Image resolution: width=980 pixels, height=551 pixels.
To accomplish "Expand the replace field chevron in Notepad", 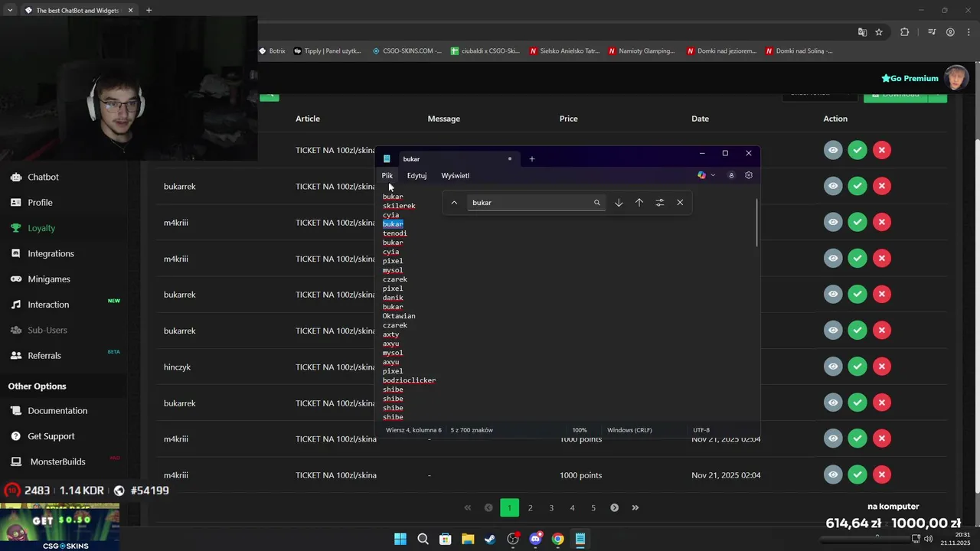I will 454,203.
